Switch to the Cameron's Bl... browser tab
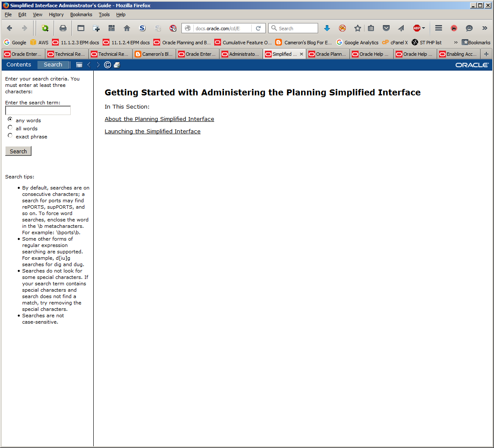Image resolution: width=494 pixels, height=448 pixels. point(154,54)
